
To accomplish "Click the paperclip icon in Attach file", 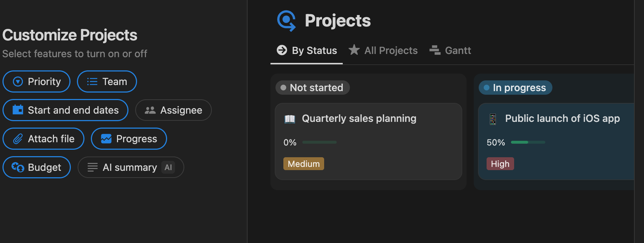I will [18, 139].
